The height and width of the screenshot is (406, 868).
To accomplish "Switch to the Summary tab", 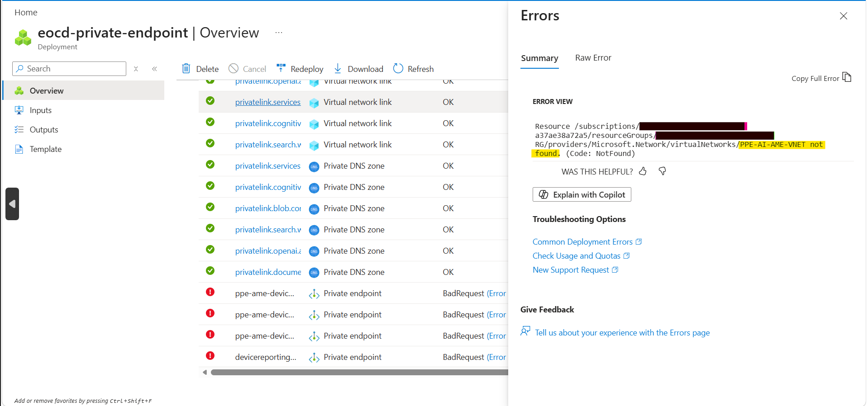I will tap(539, 58).
